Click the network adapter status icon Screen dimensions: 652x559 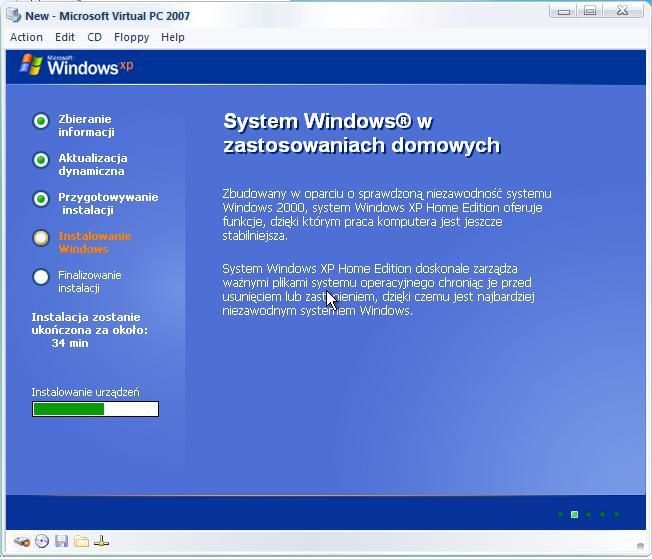click(x=101, y=541)
